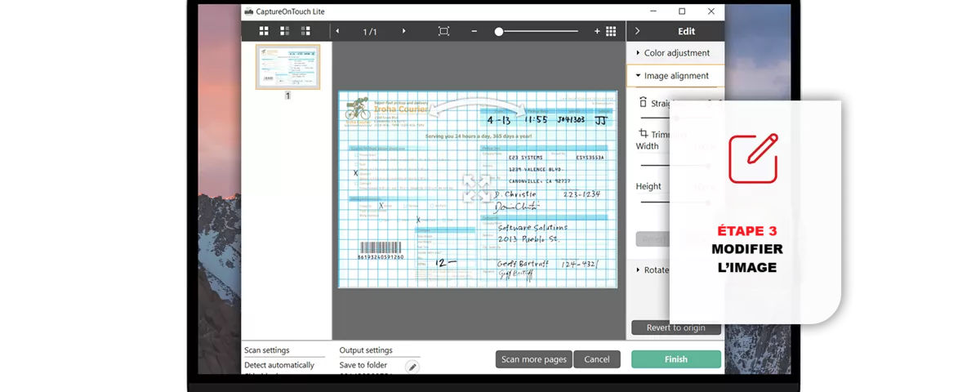Switch to large thumbnail grid view
The image size is (980, 392).
coord(264,31)
